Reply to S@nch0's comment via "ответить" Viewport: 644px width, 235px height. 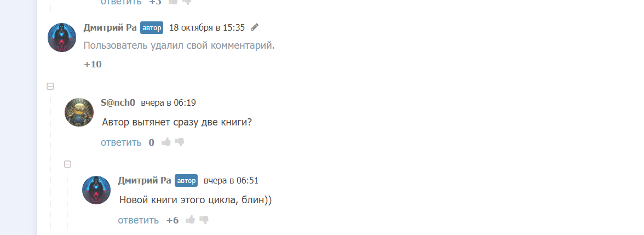tap(121, 142)
